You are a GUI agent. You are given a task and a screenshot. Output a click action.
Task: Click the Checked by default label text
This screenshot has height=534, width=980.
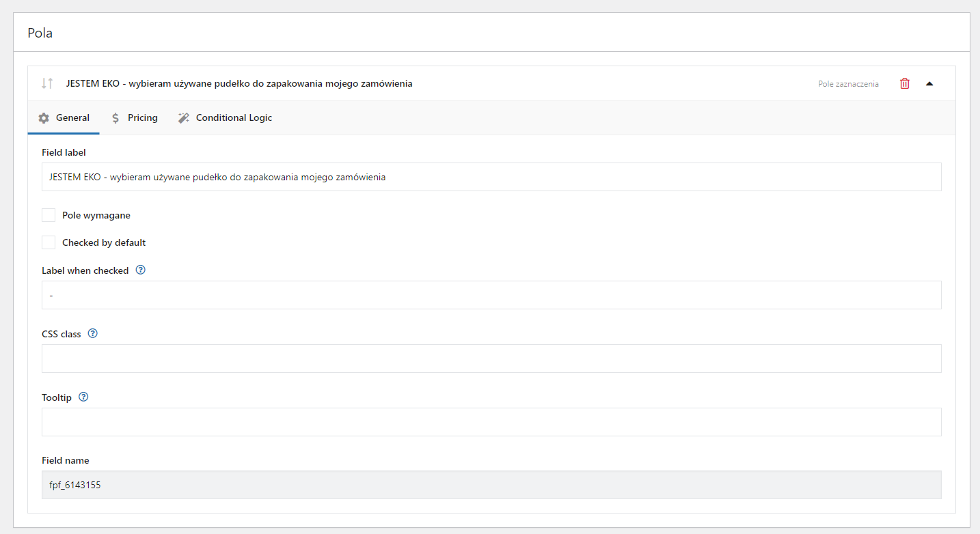(104, 242)
